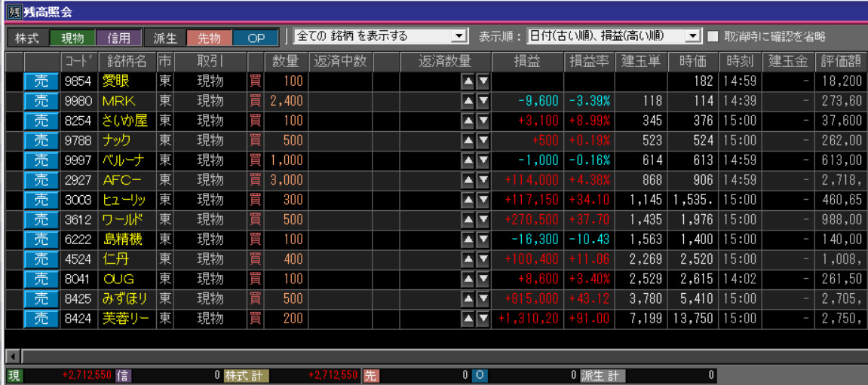
Task: Sort by 損益 column header
Action: pyautogui.click(x=527, y=61)
